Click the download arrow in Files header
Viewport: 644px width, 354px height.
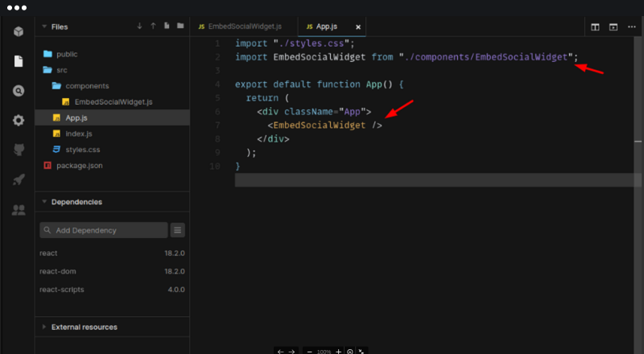tap(139, 26)
